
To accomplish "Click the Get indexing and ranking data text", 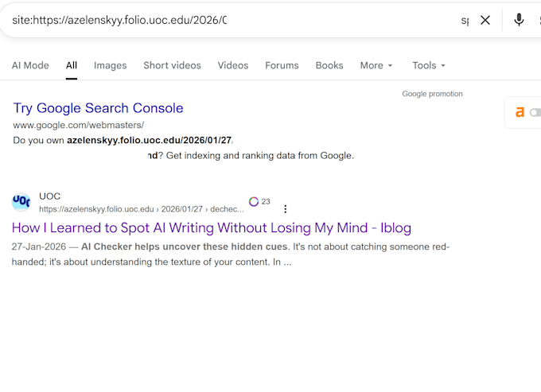I will [260, 156].
